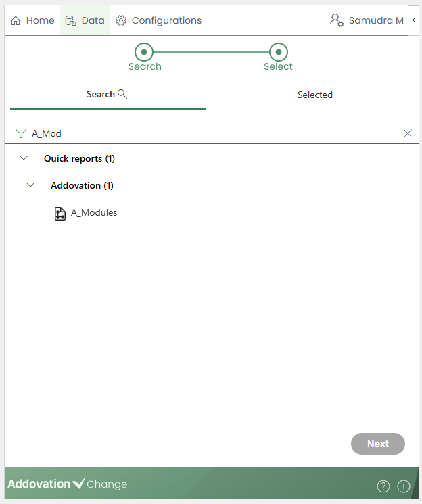Click the info icon in footer
The image size is (422, 504).
pos(404,486)
